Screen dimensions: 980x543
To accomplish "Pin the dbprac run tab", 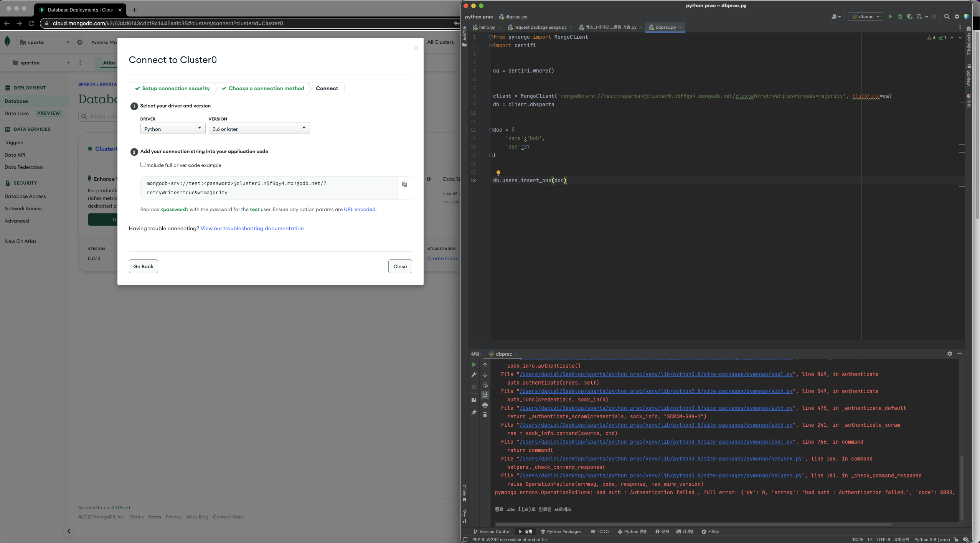I will (474, 413).
